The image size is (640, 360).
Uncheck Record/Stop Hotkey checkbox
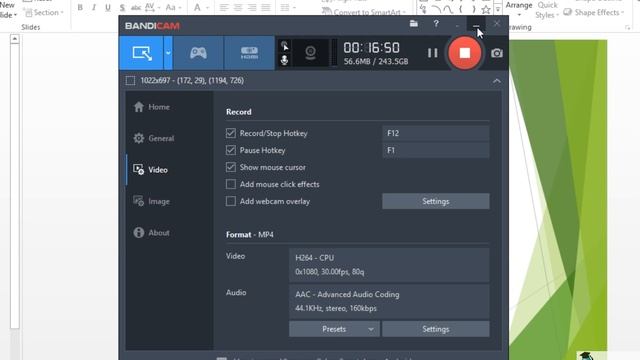coord(231,133)
